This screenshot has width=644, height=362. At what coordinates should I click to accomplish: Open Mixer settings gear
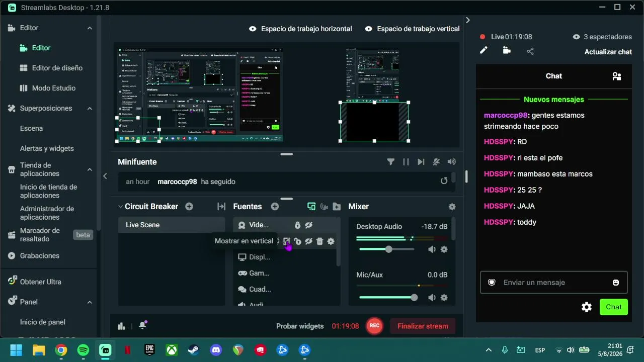(x=452, y=207)
